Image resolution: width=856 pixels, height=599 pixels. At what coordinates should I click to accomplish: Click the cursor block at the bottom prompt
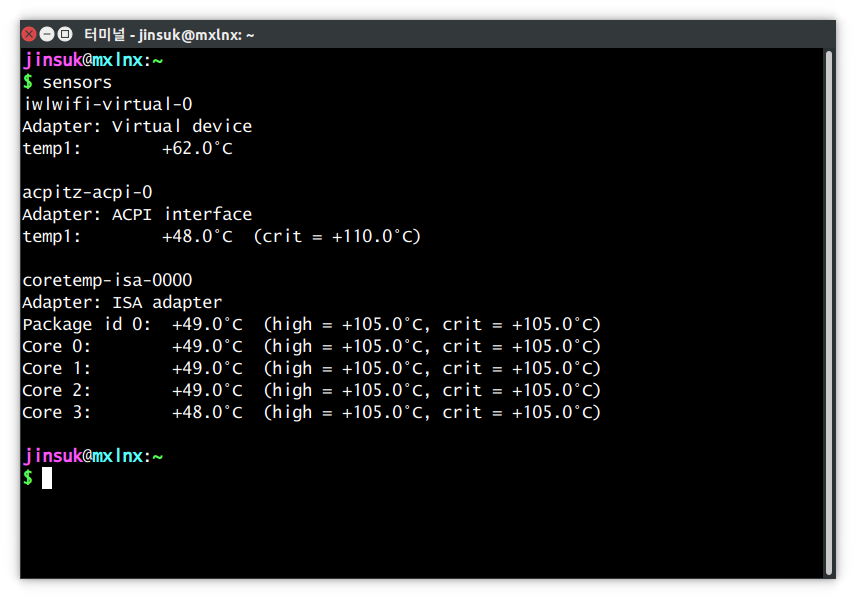point(47,478)
